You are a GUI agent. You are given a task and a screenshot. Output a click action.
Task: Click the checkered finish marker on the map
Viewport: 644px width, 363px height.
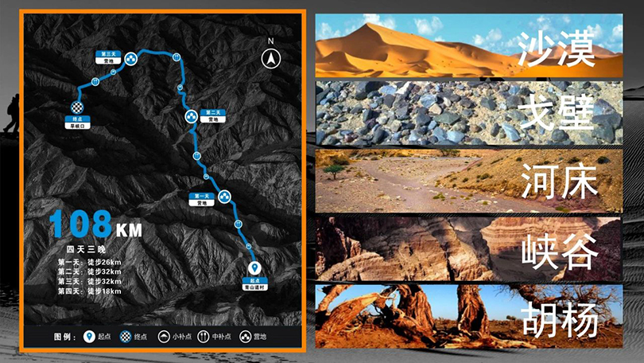point(77,107)
